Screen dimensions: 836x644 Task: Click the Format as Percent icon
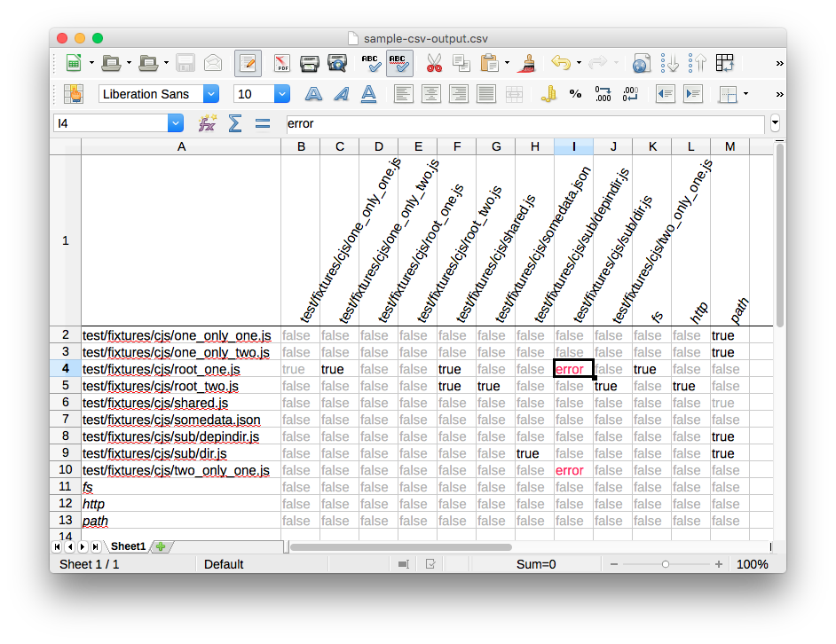575,94
